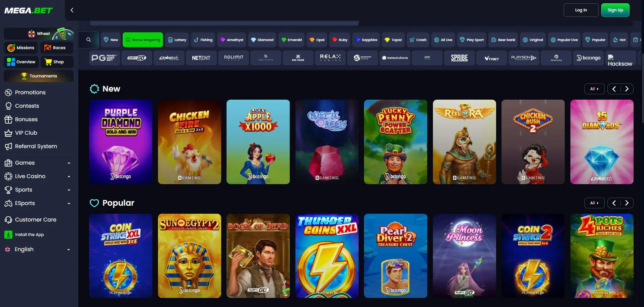Filter by Play'n GO provider
The width and height of the screenshot is (644, 307).
(136, 58)
